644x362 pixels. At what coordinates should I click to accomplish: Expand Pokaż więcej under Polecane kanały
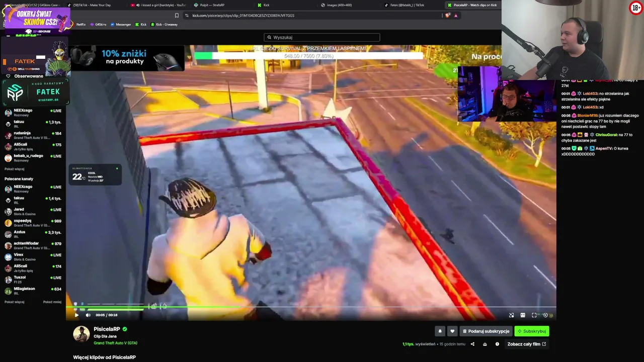[x=15, y=302]
